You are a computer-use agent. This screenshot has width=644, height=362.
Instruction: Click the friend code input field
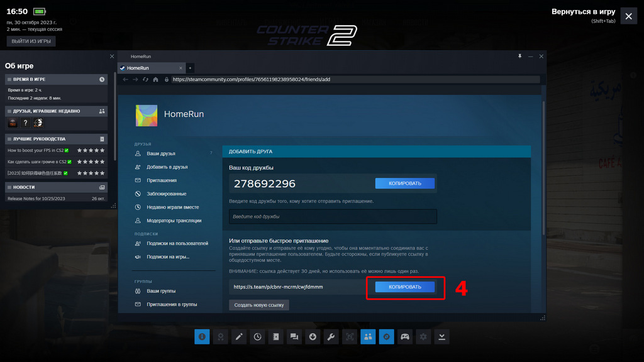click(333, 217)
